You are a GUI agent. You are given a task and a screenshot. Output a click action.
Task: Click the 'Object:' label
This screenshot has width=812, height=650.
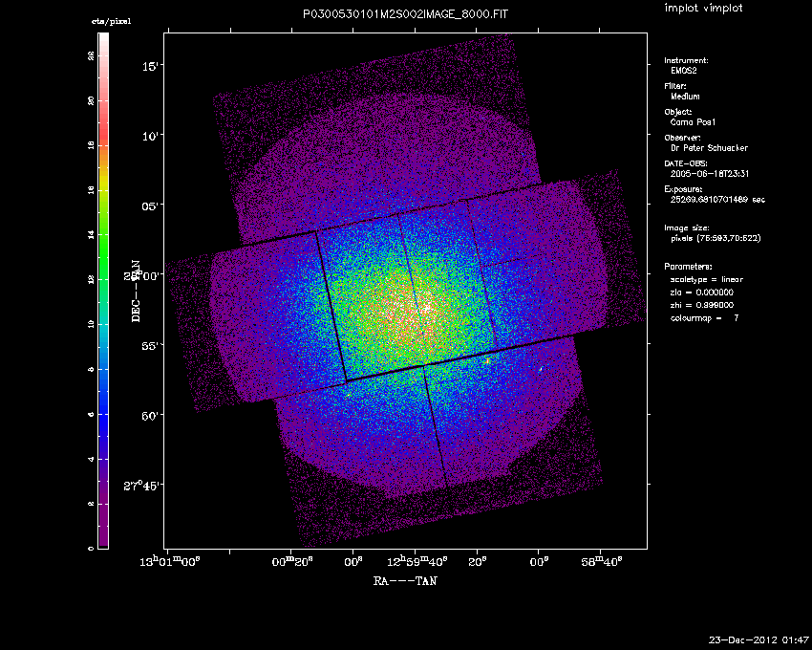click(678, 112)
